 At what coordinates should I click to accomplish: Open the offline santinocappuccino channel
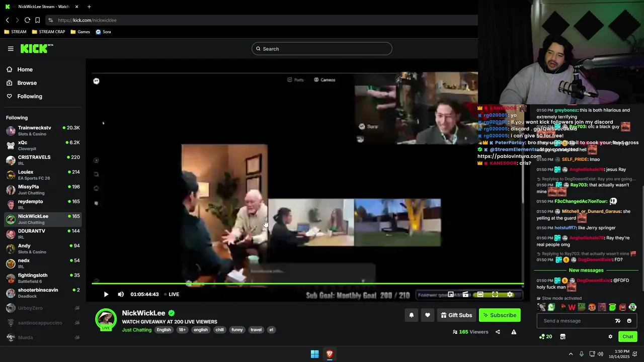(x=43, y=323)
